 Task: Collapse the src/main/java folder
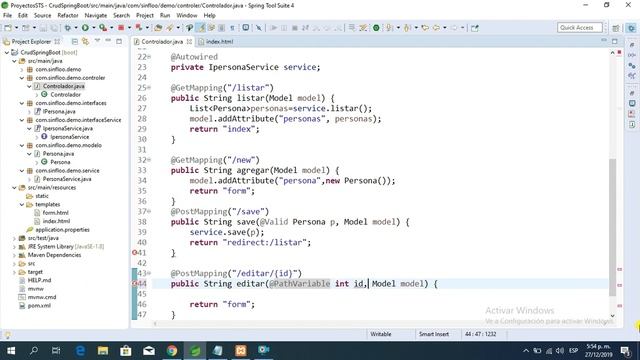tap(14, 61)
